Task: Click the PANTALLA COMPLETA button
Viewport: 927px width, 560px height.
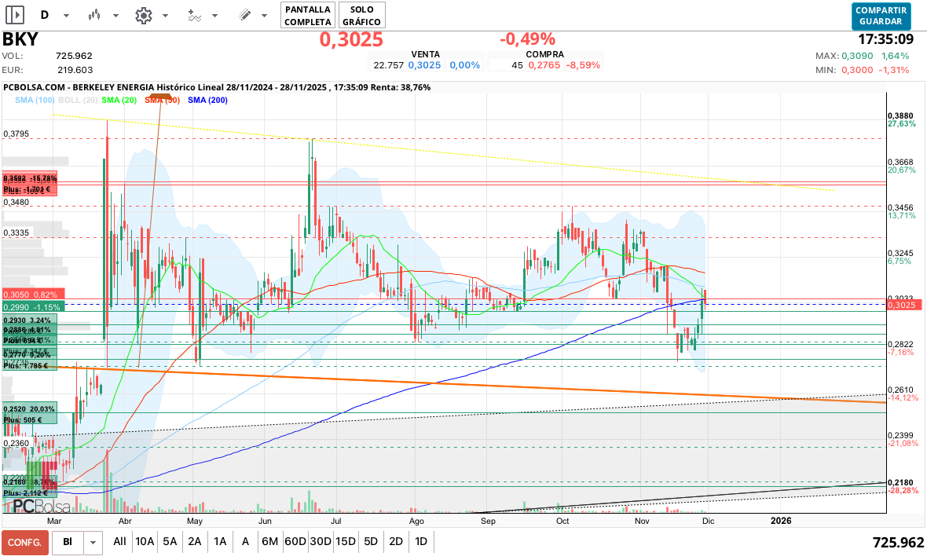Action: [308, 15]
